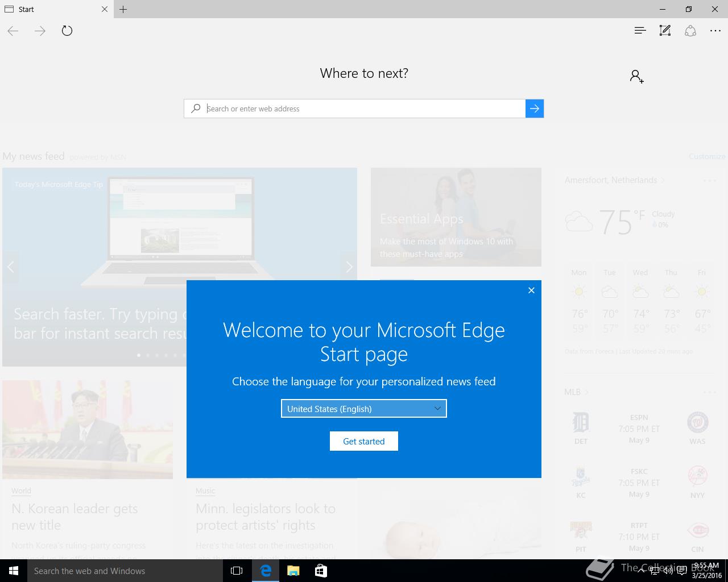This screenshot has width=728, height=582.
Task: Open the Essential Apps card
Action: (456, 217)
